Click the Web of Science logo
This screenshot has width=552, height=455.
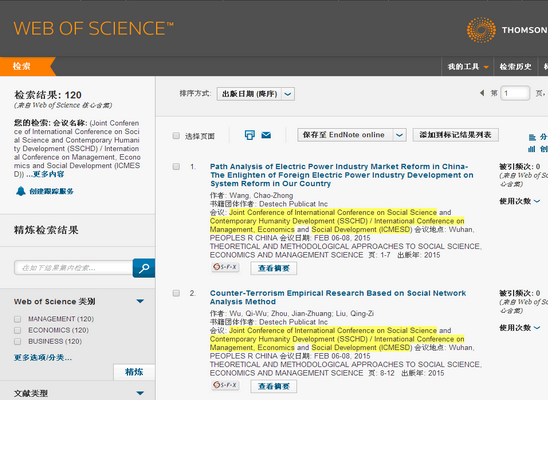pos(94,29)
